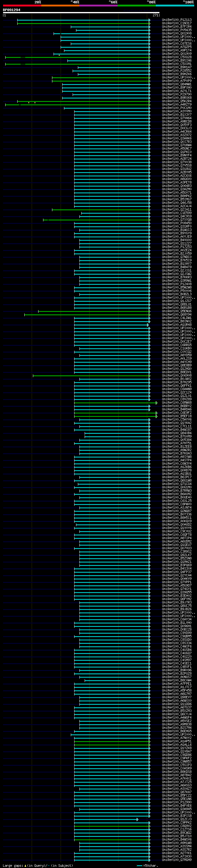197x868 pixels.
Task: Click the short alignment bar for UniRef100_Q1ZCJ3
Action: pyautogui.click(x=106, y=819)
